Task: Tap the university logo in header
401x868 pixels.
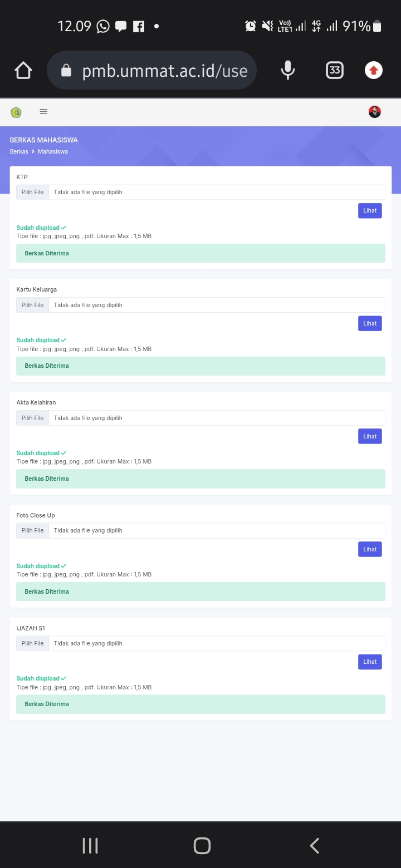Action: tap(16, 112)
